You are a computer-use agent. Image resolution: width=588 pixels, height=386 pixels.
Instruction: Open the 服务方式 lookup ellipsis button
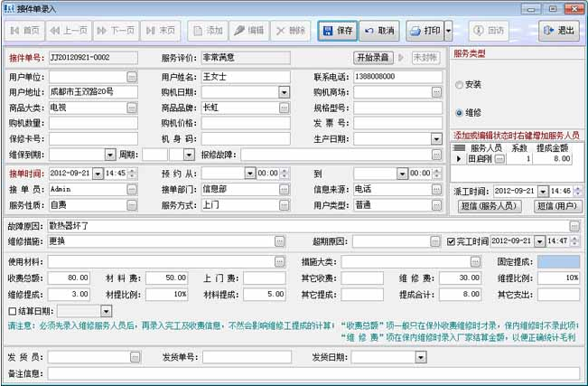tap(285, 205)
